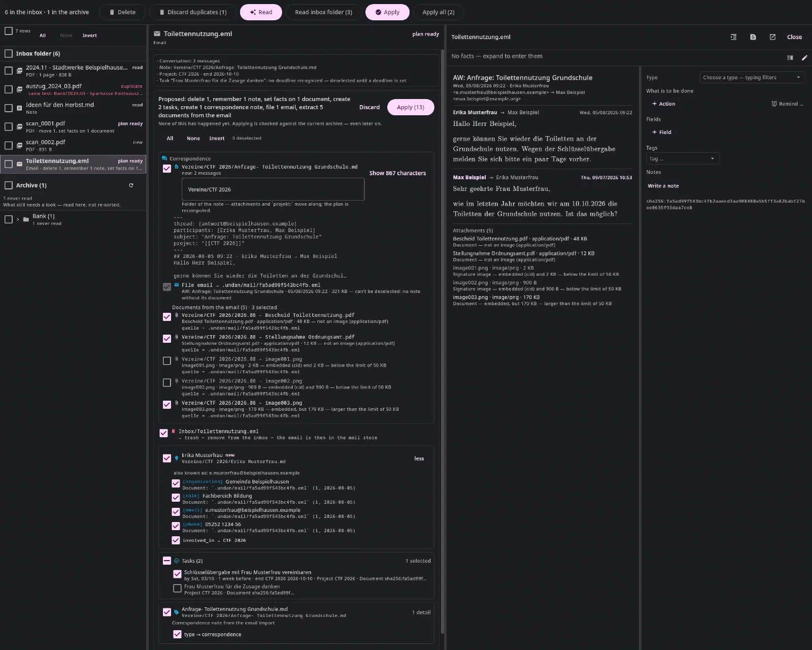
Task: Click 'Write a note' under Notes
Action: [x=663, y=186]
